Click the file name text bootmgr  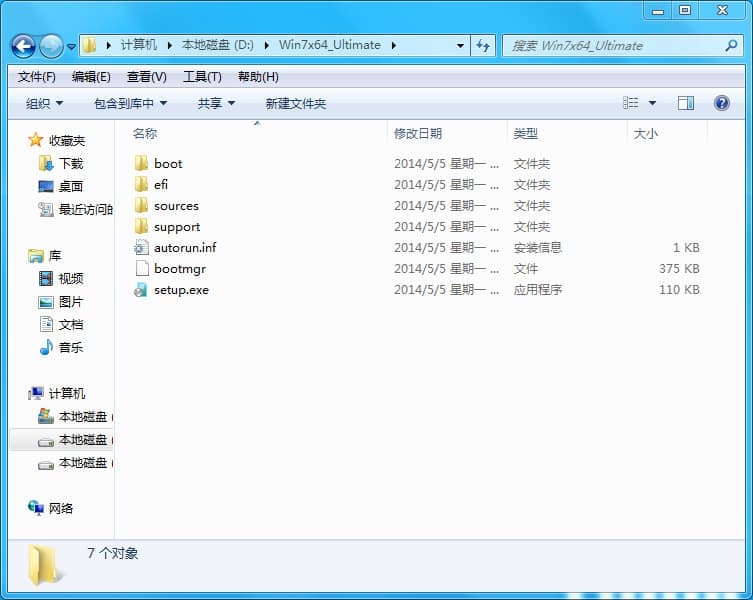point(180,269)
